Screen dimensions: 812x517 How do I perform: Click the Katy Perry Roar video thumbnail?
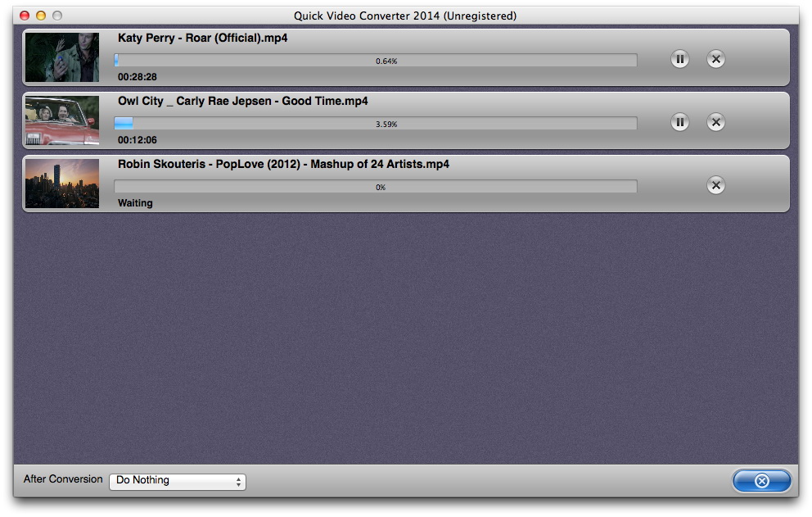click(x=62, y=57)
